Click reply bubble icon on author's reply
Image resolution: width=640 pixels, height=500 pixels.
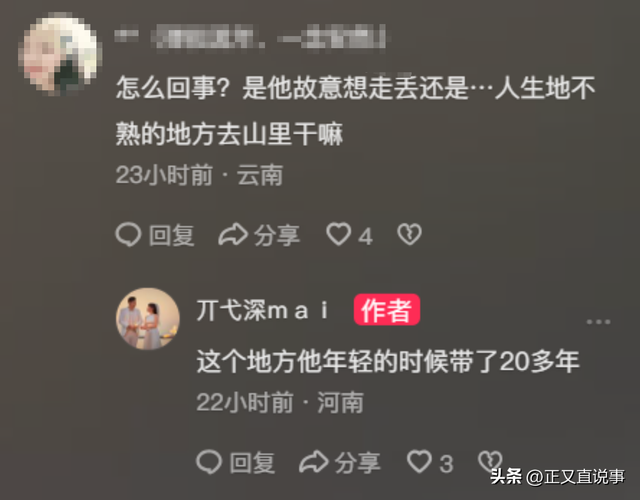tap(209, 462)
